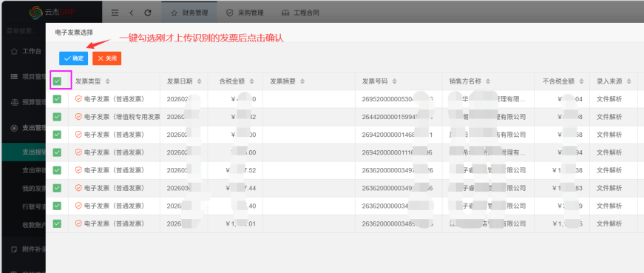This screenshot has height=273, width=644.
Task: Click verified shield icon on invoice 26942000000146 row
Action: [x=78, y=135]
